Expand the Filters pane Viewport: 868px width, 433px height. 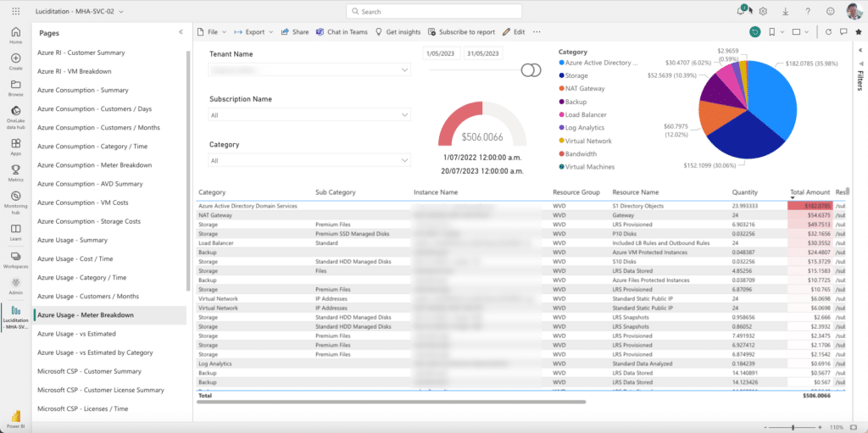pos(860,50)
